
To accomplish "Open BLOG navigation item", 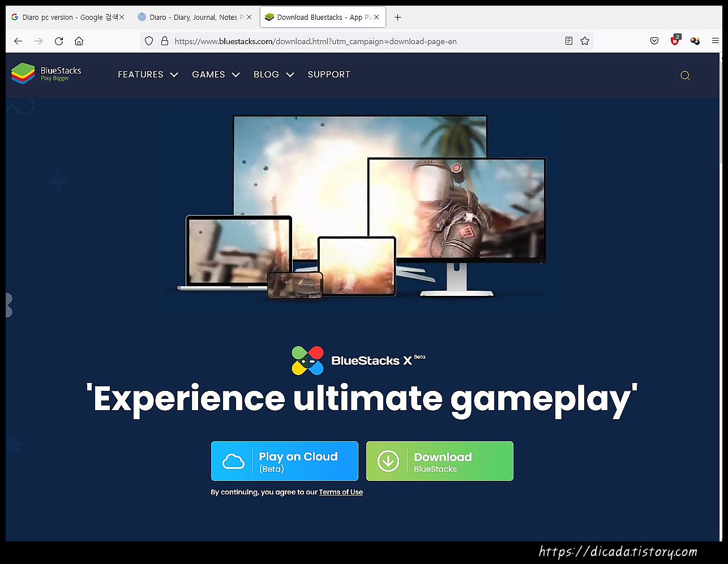I will click(x=266, y=74).
